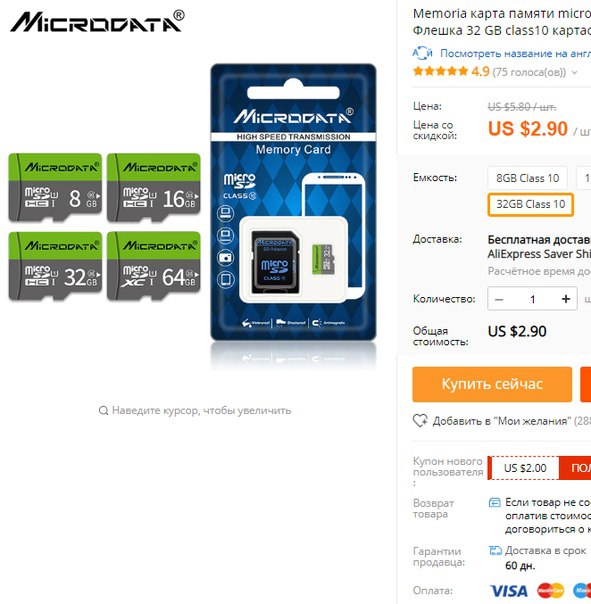This screenshot has height=604, width=591.
Task: Click the Microdata product package image
Action: pyautogui.click(x=293, y=202)
